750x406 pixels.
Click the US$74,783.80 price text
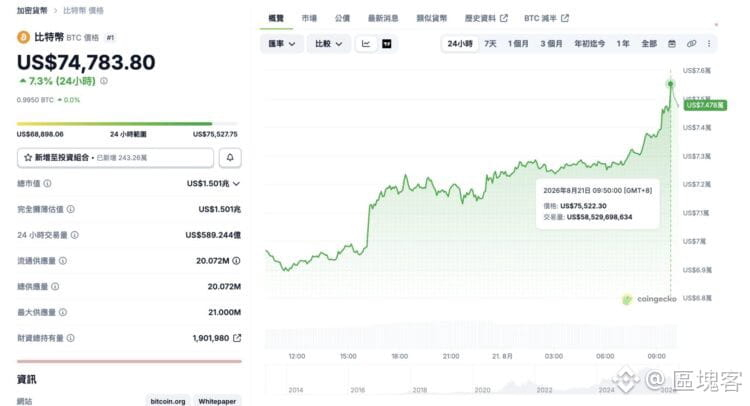tap(86, 62)
